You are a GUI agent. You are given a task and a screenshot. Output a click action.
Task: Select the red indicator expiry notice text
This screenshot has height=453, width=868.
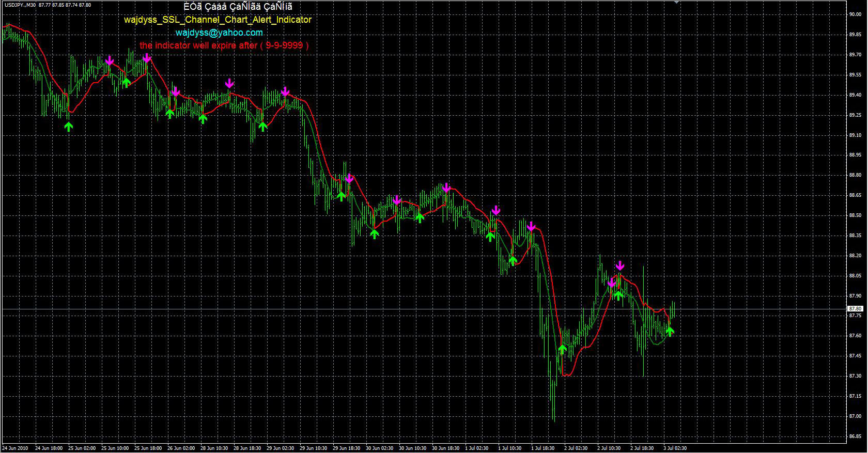[224, 45]
